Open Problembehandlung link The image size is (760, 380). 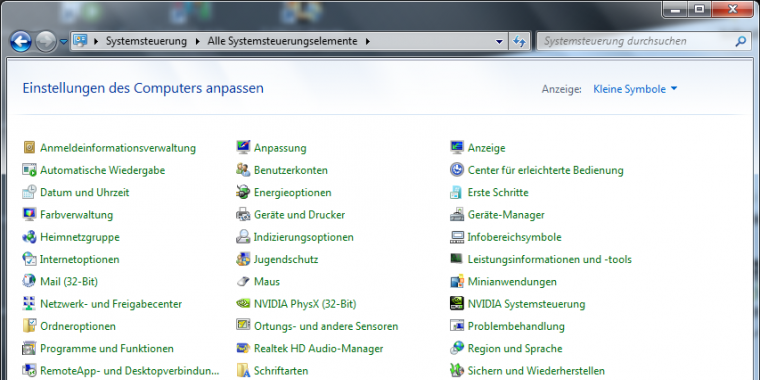(x=516, y=326)
